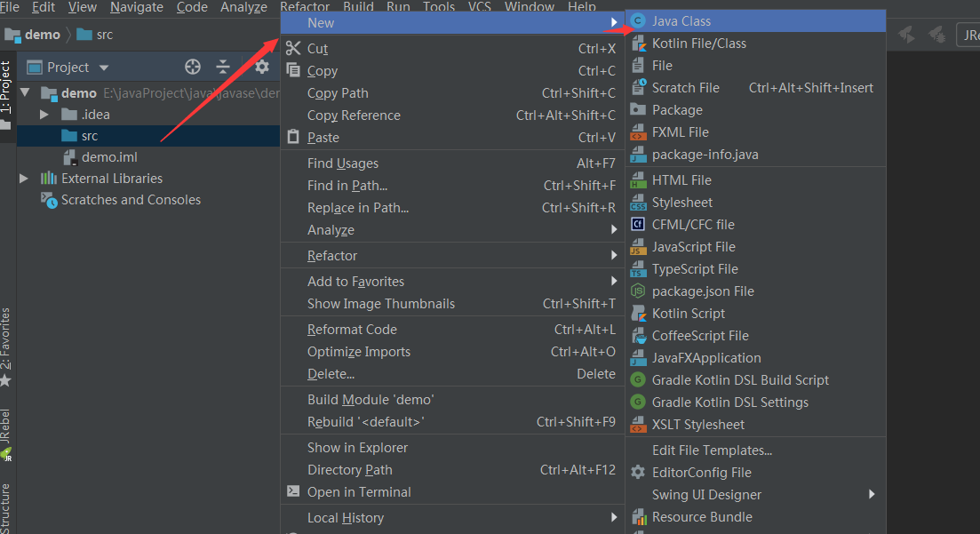Collapse the demo project root node
This screenshot has height=534, width=980.
[26, 92]
